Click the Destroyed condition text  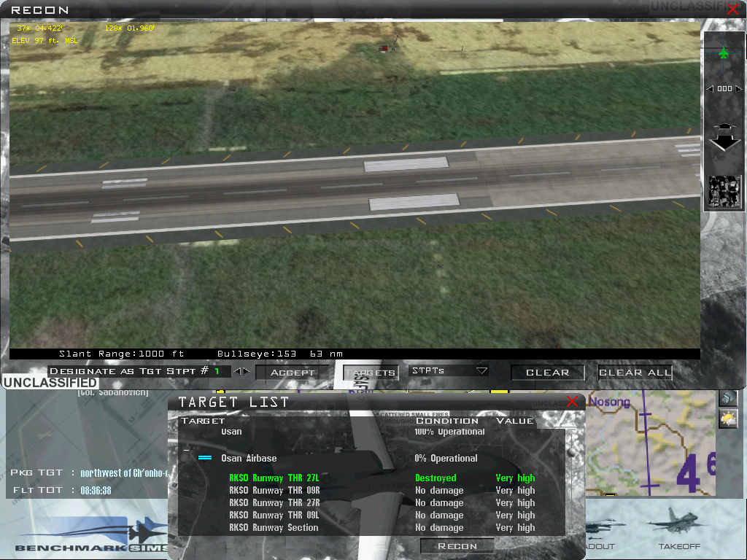click(436, 478)
